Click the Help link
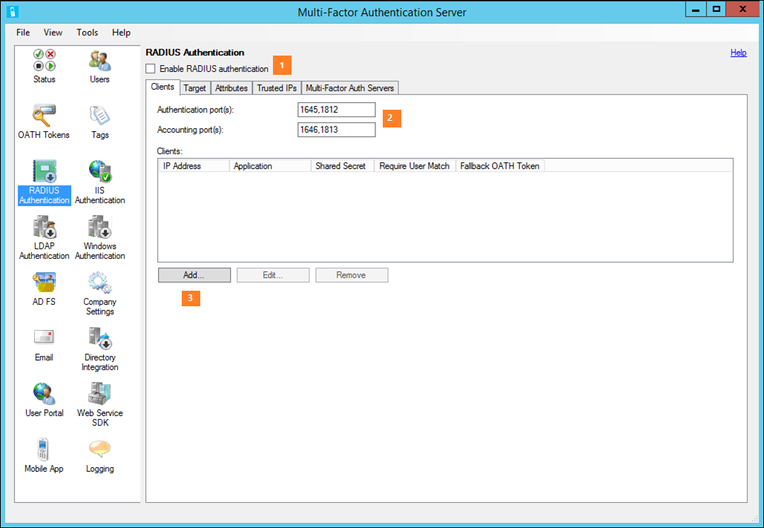Screen dimensions: 764x528 738,53
